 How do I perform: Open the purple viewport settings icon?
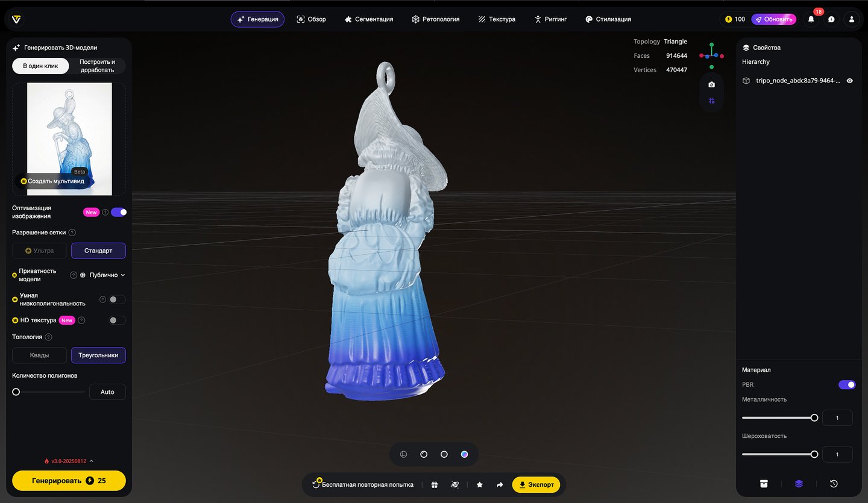pyautogui.click(x=712, y=101)
